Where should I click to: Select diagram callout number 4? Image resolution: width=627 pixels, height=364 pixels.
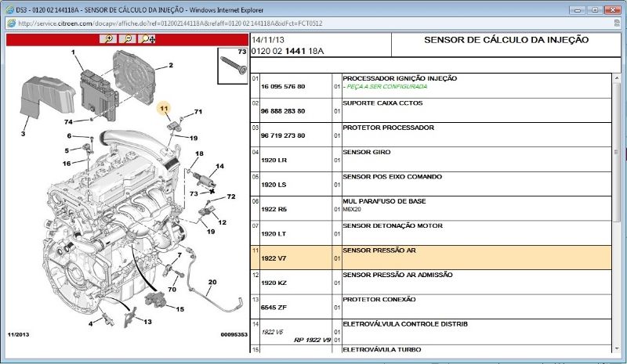coord(91,323)
